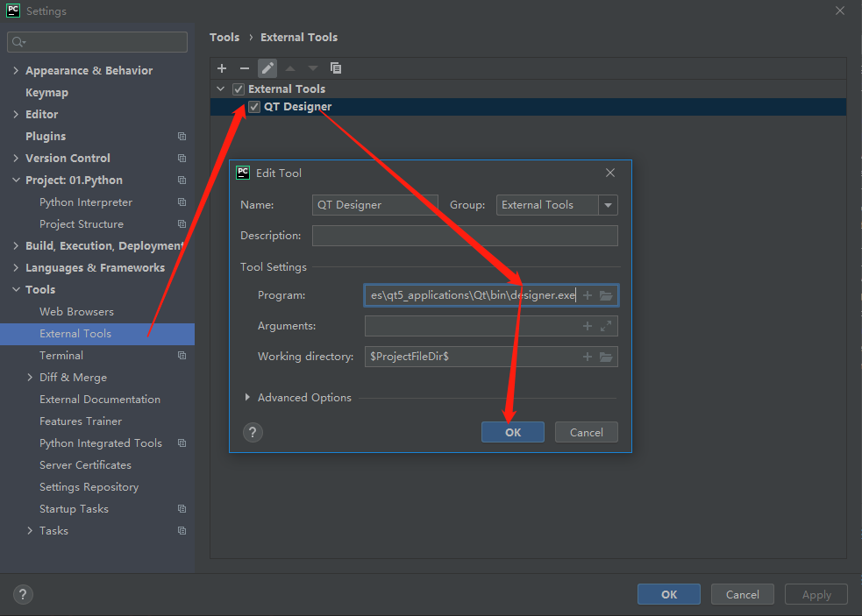Click the Description input field
Viewport: 862px width, 616px height.
pyautogui.click(x=465, y=236)
